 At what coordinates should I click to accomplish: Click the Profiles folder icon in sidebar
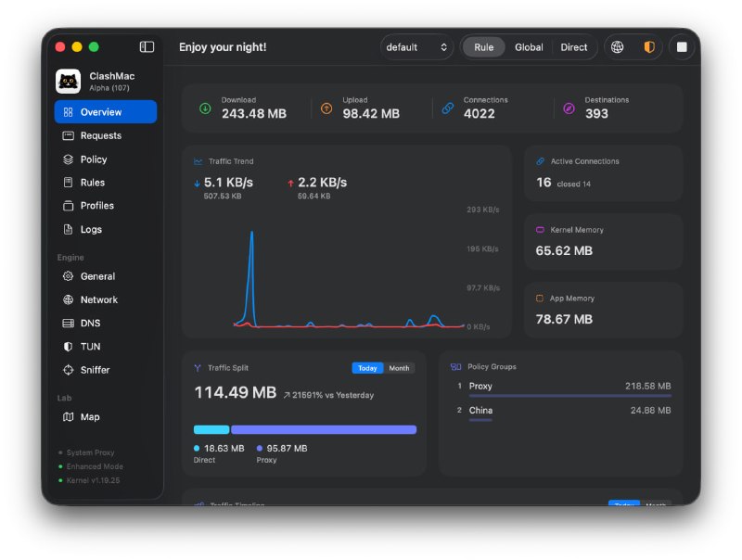68,206
